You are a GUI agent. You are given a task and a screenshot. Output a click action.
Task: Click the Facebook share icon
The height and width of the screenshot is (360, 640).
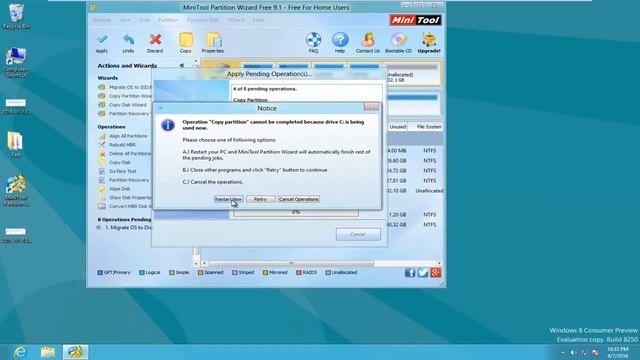coord(410,273)
